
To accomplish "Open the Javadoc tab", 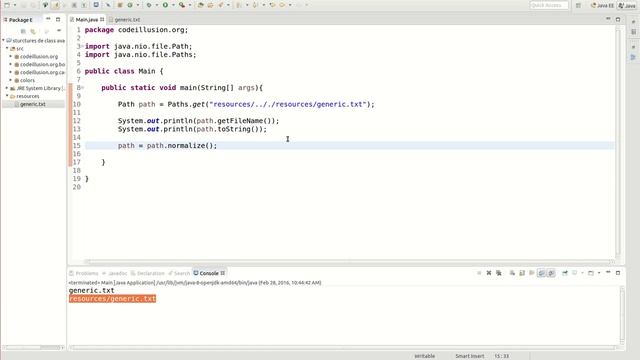I will point(115,273).
